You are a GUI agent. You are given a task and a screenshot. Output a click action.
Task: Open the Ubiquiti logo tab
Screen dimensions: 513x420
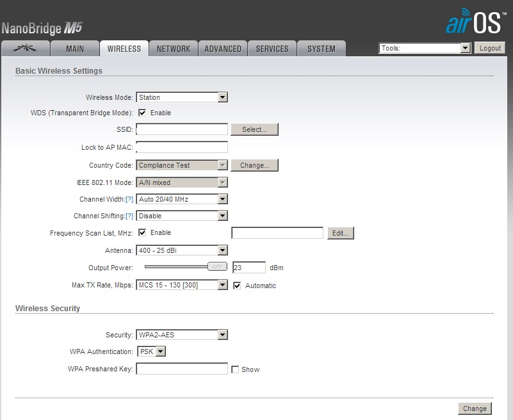(26, 49)
